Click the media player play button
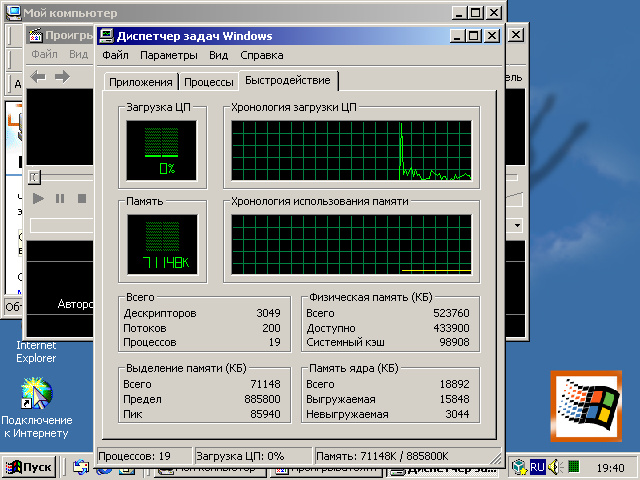 tap(39, 199)
